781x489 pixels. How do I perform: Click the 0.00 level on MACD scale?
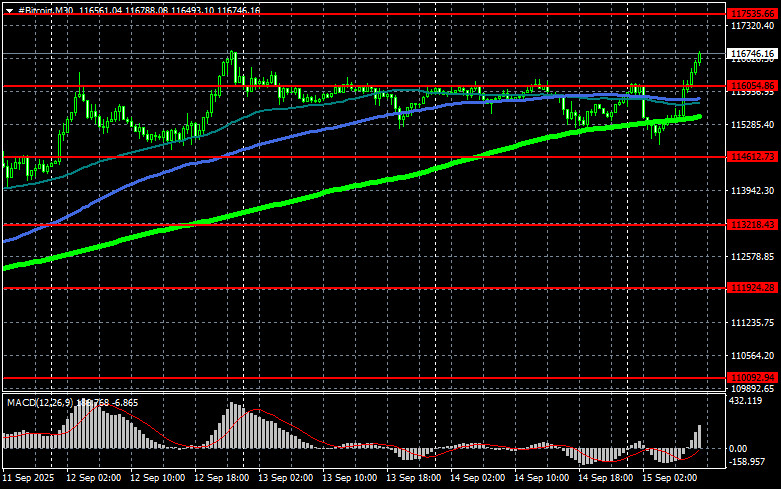pyautogui.click(x=741, y=448)
